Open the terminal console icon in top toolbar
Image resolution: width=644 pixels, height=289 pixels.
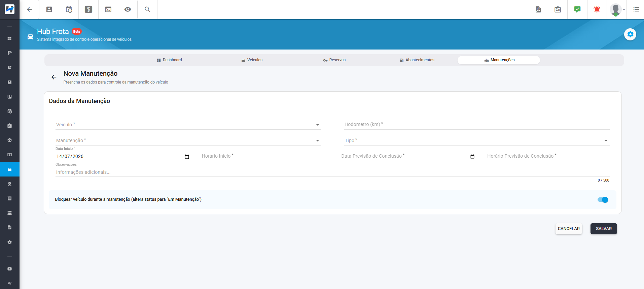[x=108, y=9]
